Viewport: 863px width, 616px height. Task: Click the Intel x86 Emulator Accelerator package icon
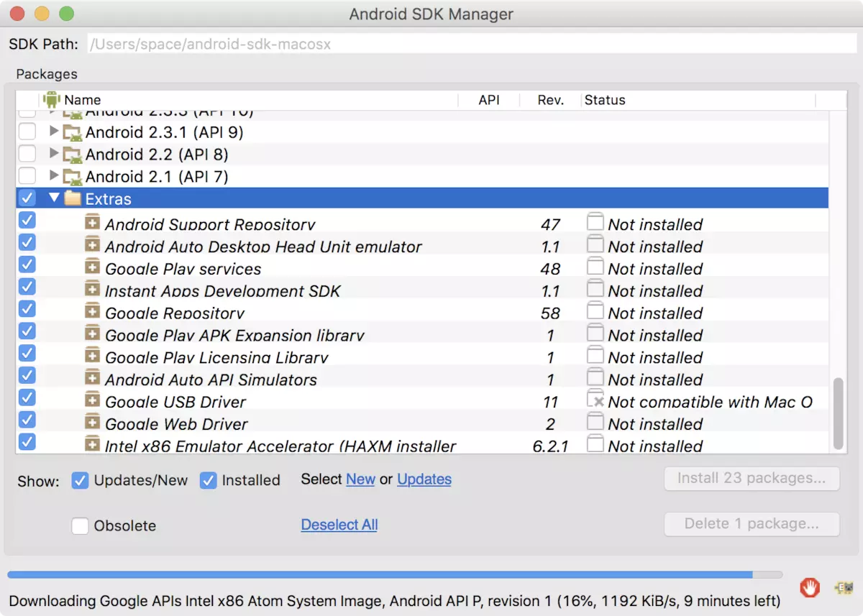tap(92, 444)
